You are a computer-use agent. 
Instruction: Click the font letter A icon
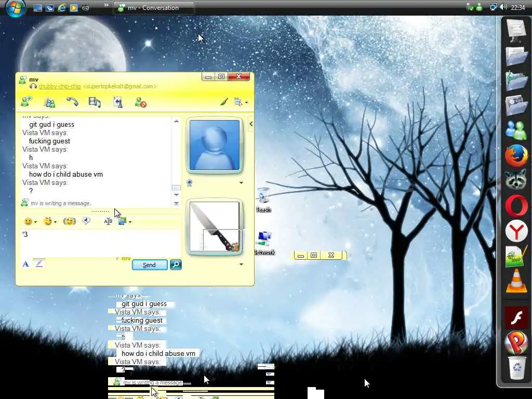coord(25,264)
